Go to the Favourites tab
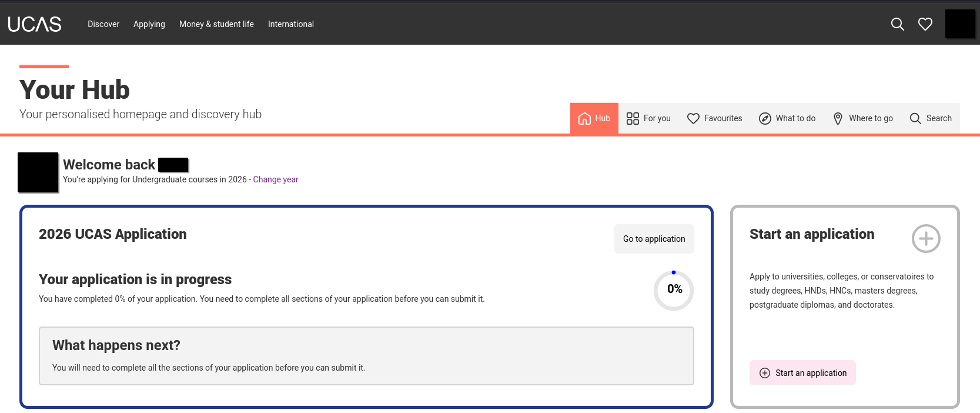The height and width of the screenshot is (413, 980). (714, 118)
